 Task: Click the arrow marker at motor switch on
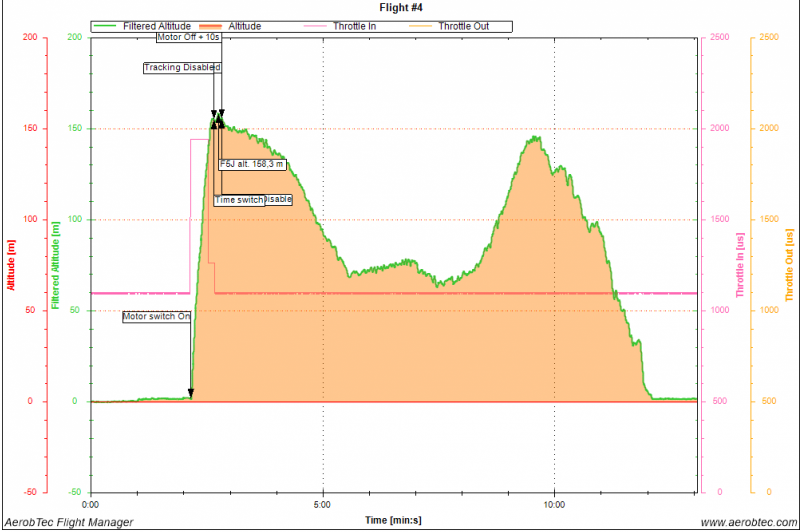191,394
